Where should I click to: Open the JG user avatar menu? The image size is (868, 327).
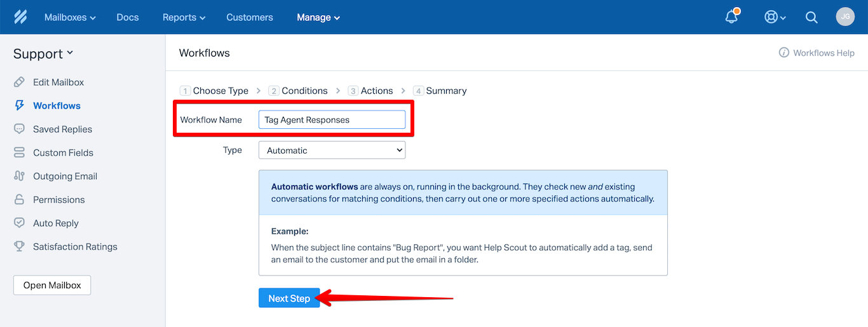pos(845,17)
